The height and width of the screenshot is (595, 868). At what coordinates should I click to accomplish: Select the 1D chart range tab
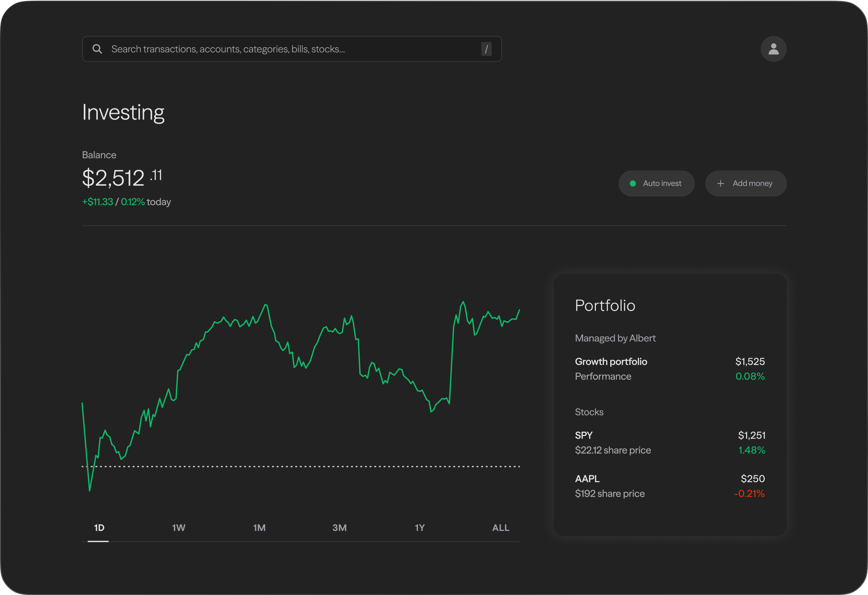coord(99,527)
